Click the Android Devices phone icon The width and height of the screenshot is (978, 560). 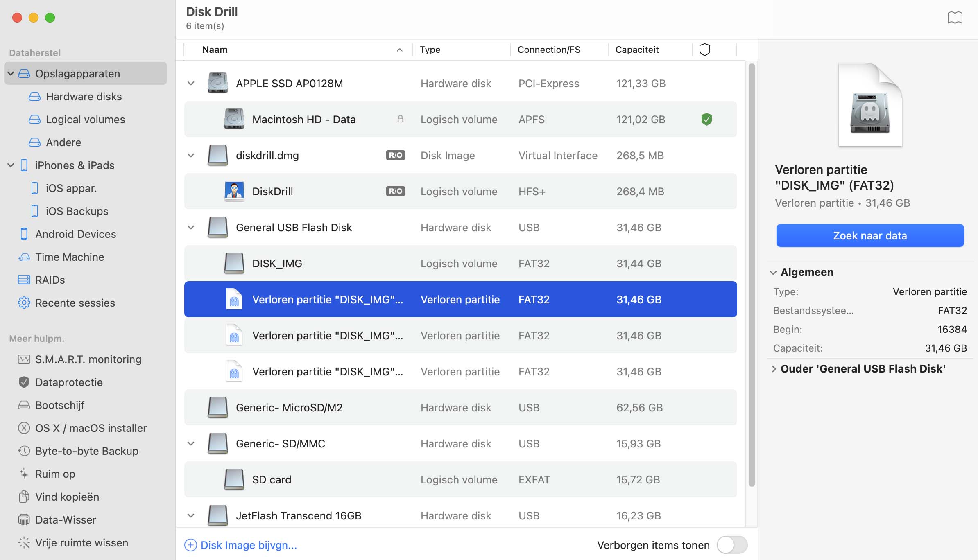pos(24,234)
